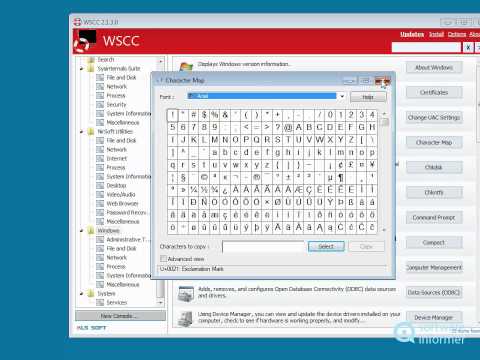This screenshot has width=480, height=360.
Task: Launch the Chkdsk button
Action: tap(434, 167)
